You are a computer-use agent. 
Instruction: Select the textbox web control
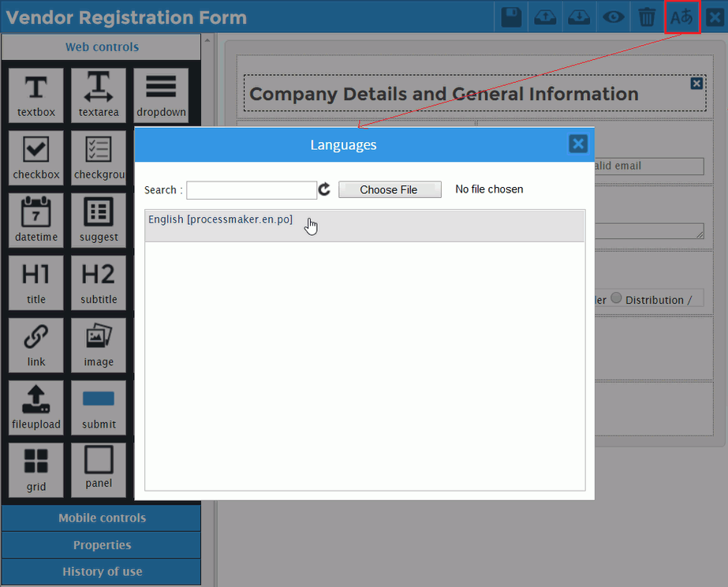click(36, 95)
